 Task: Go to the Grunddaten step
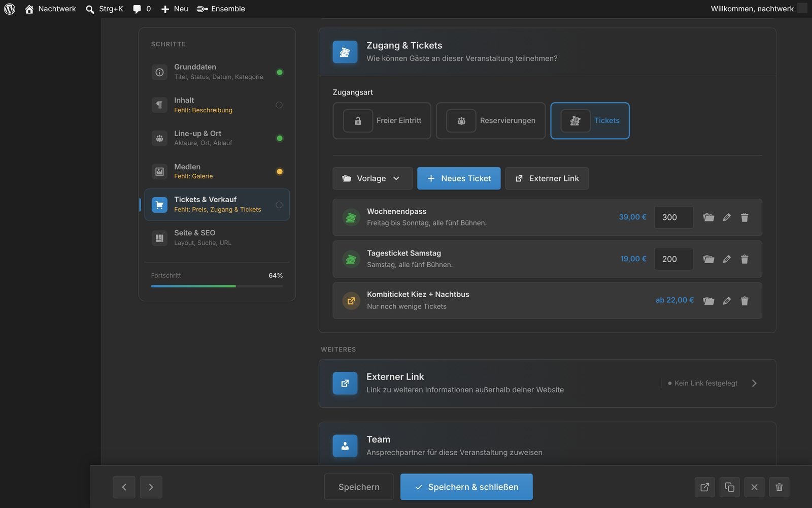pyautogui.click(x=217, y=72)
